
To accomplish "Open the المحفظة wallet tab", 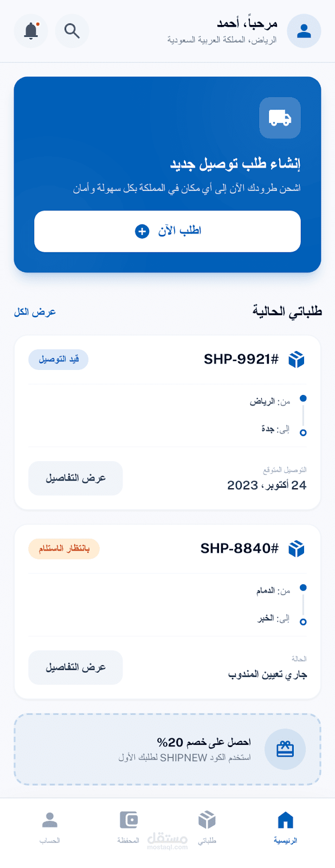I will click(x=128, y=826).
